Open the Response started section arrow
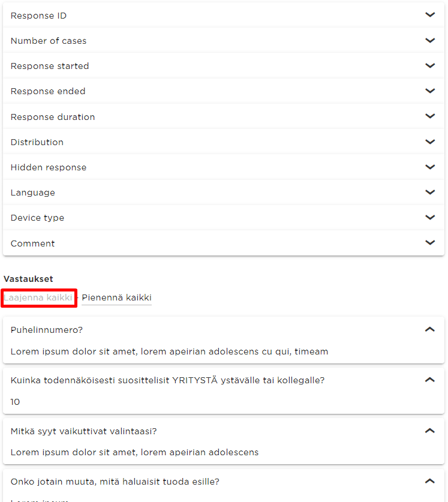The image size is (448, 502). (x=430, y=65)
